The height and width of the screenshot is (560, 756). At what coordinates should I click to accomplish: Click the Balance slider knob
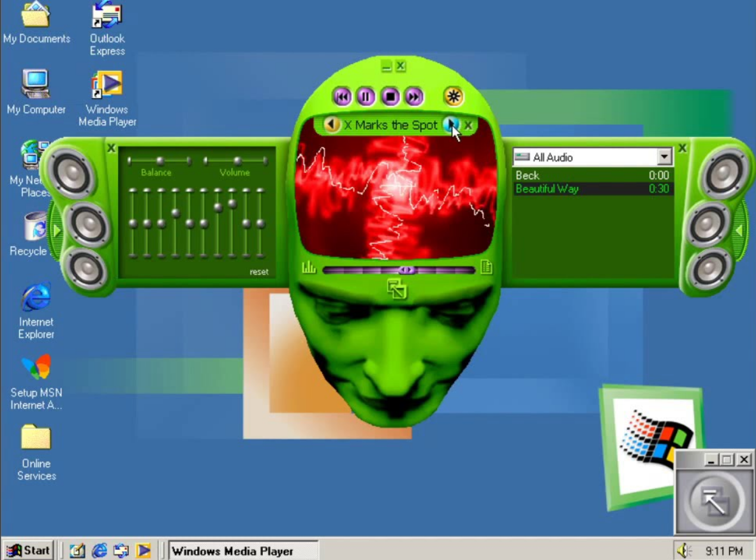159,161
